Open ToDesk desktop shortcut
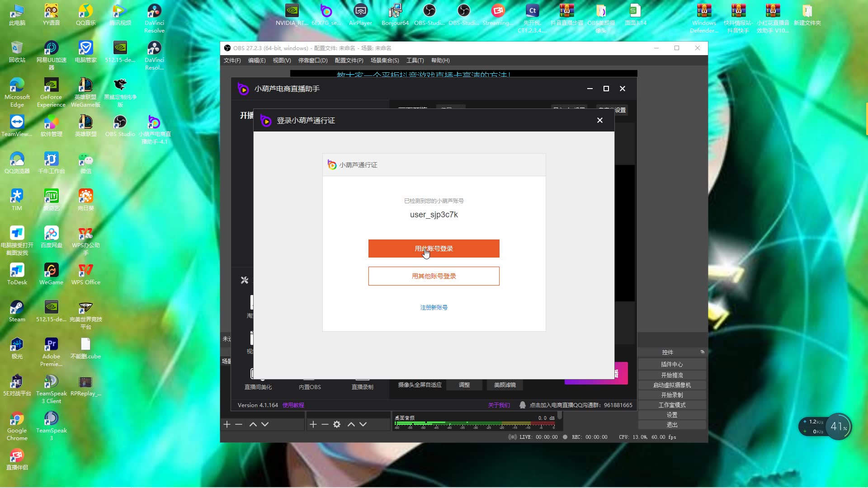Viewport: 868px width, 488px height. point(17,274)
